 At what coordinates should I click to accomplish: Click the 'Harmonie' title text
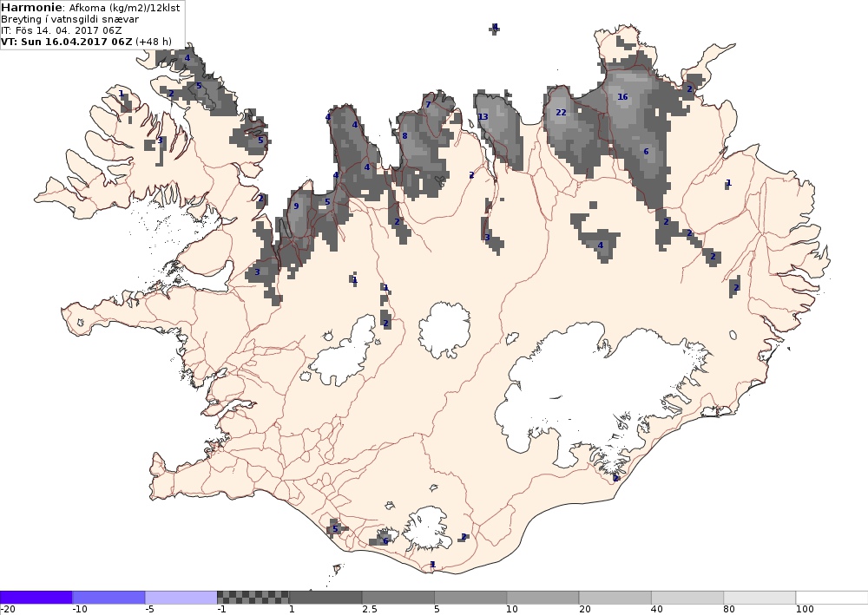click(x=32, y=7)
